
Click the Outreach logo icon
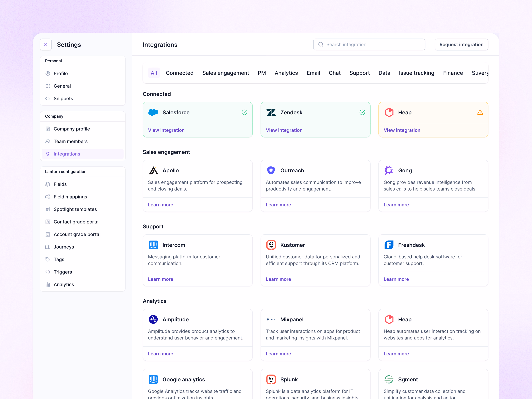pyautogui.click(x=271, y=170)
